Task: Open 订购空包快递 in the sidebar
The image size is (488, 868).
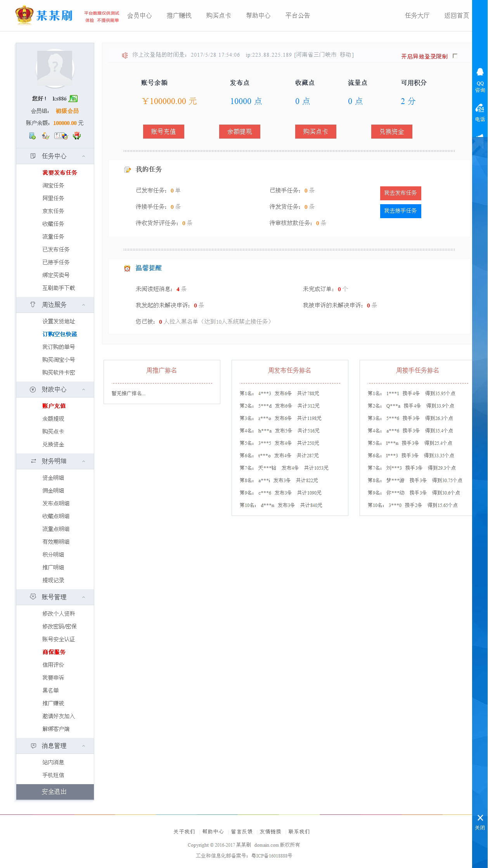Action: [60, 334]
